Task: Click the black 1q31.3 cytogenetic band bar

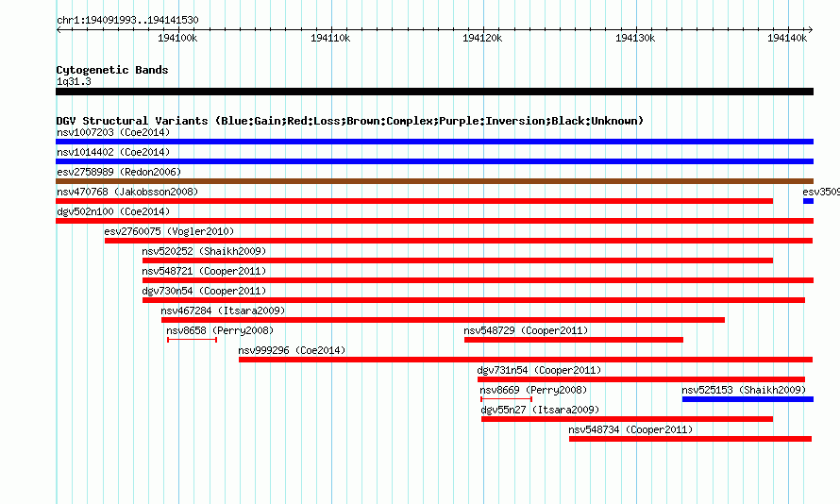Action: click(x=434, y=92)
